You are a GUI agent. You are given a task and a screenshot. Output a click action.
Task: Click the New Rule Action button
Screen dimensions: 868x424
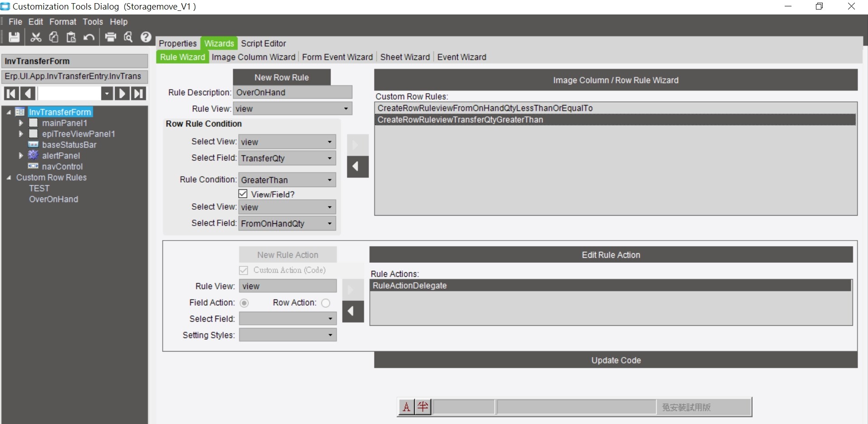288,255
